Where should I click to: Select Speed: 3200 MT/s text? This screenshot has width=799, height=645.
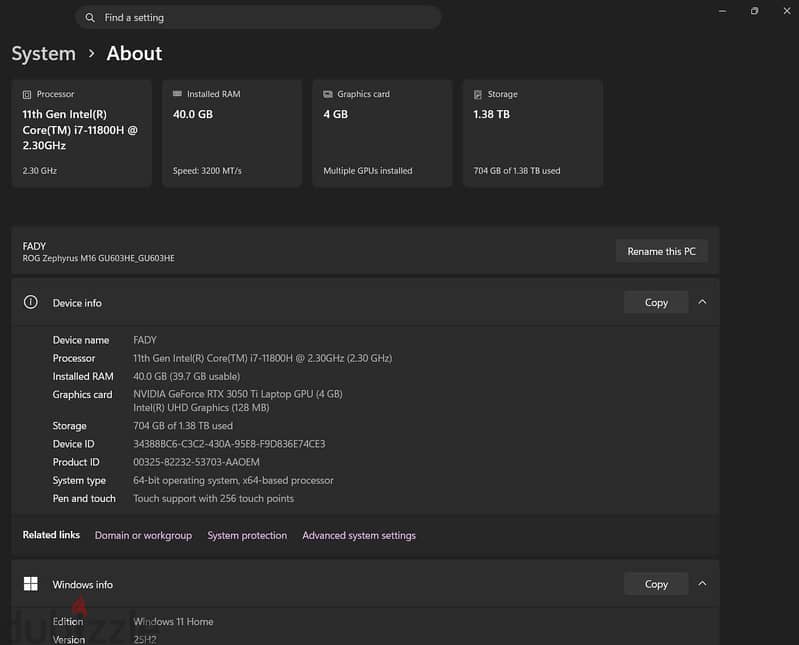tap(207, 171)
